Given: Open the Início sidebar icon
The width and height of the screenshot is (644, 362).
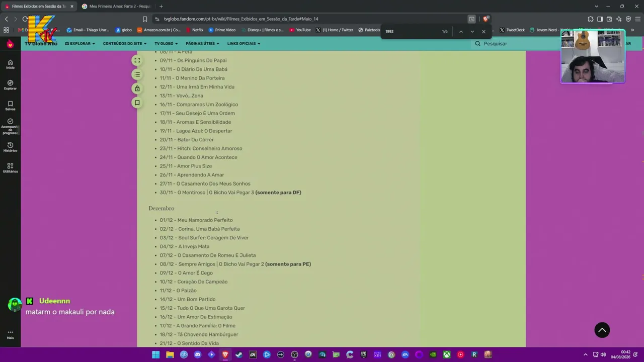Looking at the screenshot, I should (10, 64).
